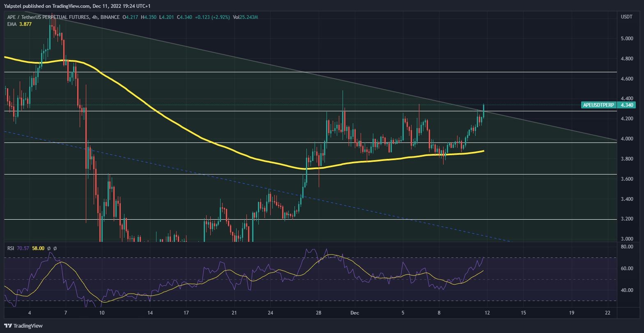
Task: Click the 3.600 price axis label
Action: tap(627, 179)
